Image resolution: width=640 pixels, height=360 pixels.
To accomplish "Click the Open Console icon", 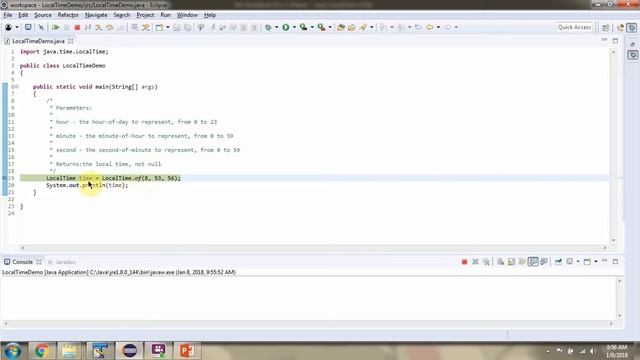I will [x=587, y=262].
